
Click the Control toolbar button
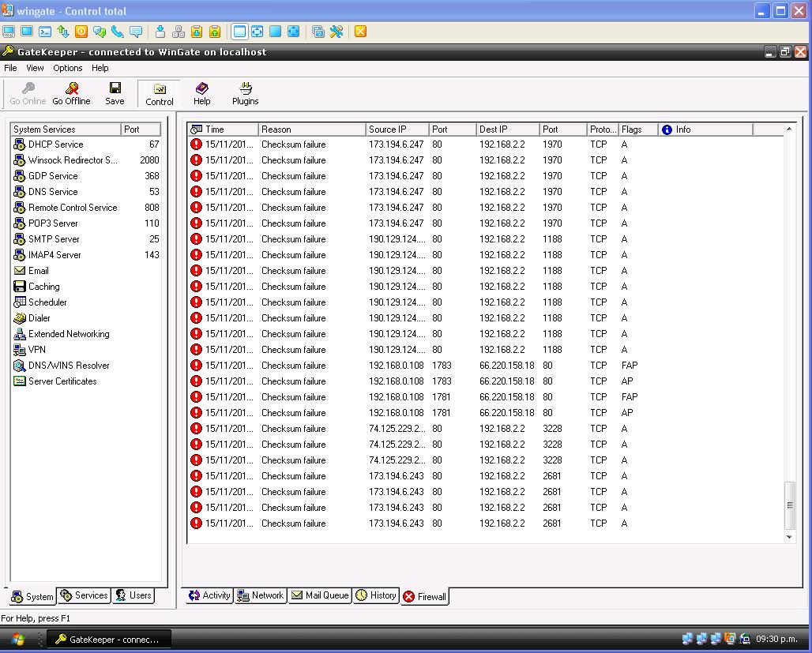(160, 94)
